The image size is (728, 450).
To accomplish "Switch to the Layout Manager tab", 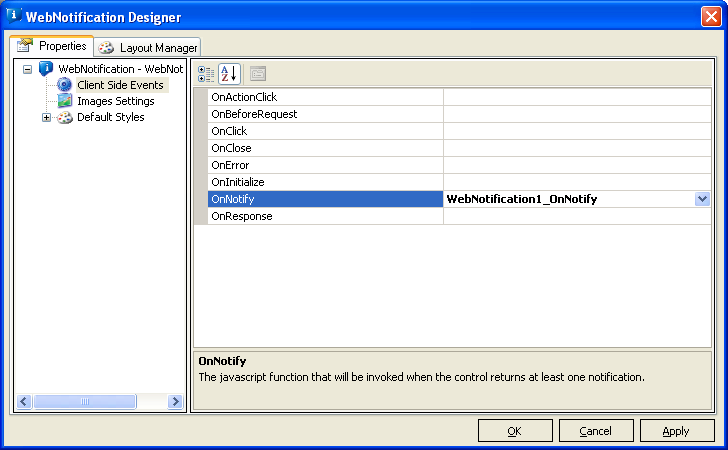I will pyautogui.click(x=157, y=47).
